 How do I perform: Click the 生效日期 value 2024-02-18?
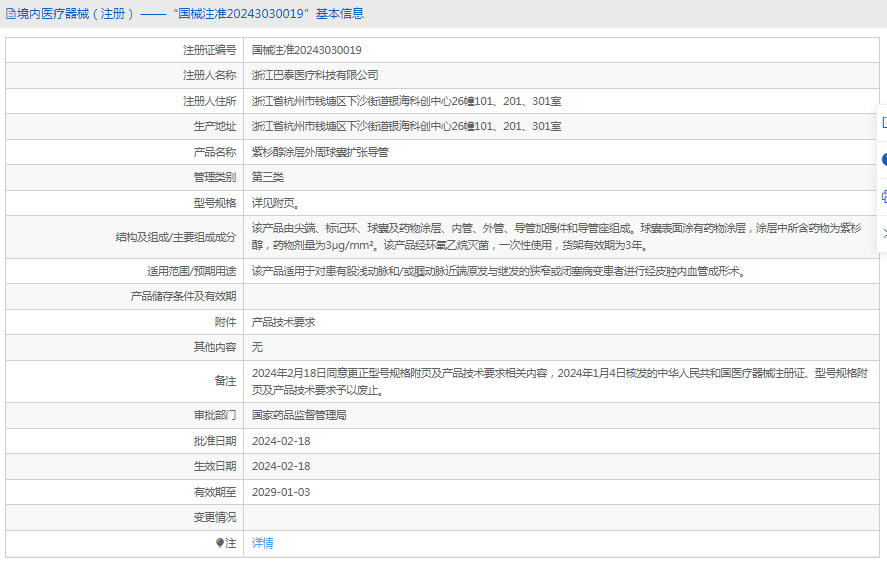[281, 466]
